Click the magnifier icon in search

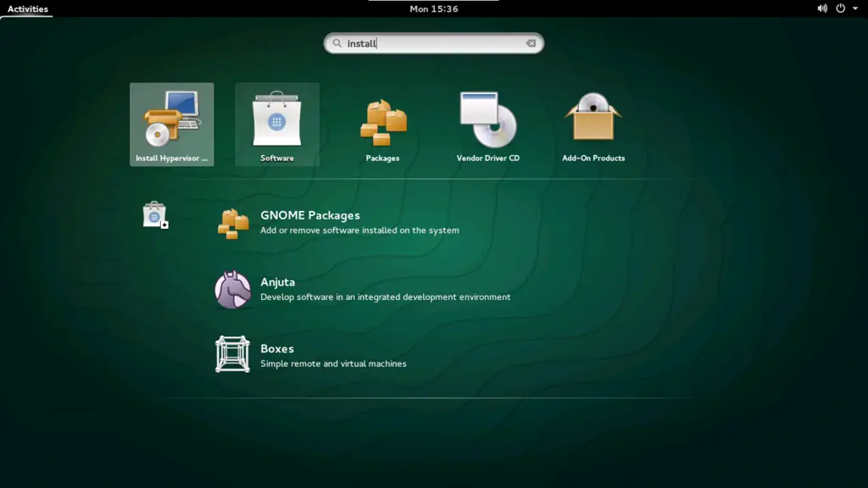pos(337,43)
